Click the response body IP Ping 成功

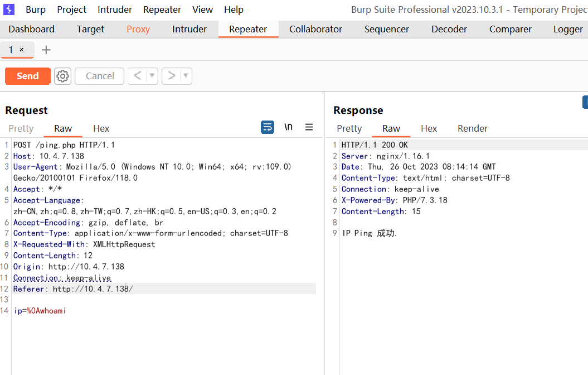[370, 233]
